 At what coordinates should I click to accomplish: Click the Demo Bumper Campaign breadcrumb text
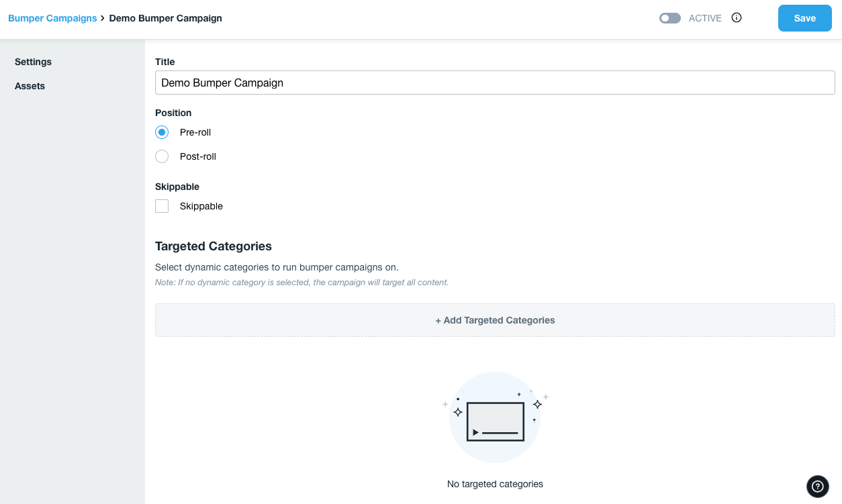(x=165, y=18)
